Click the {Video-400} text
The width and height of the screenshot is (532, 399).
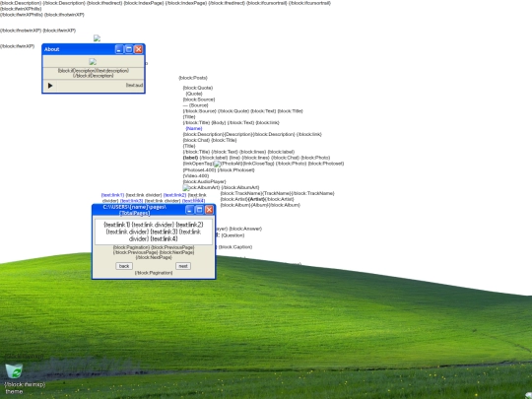tap(196, 175)
